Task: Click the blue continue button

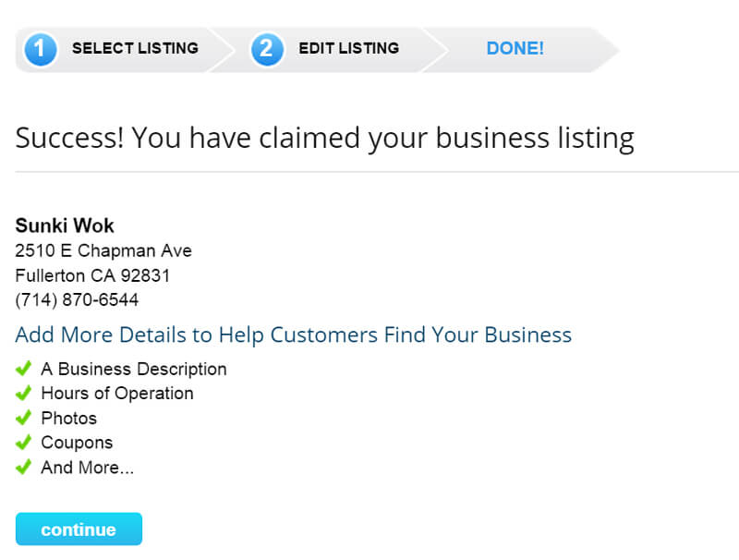Action: (79, 529)
